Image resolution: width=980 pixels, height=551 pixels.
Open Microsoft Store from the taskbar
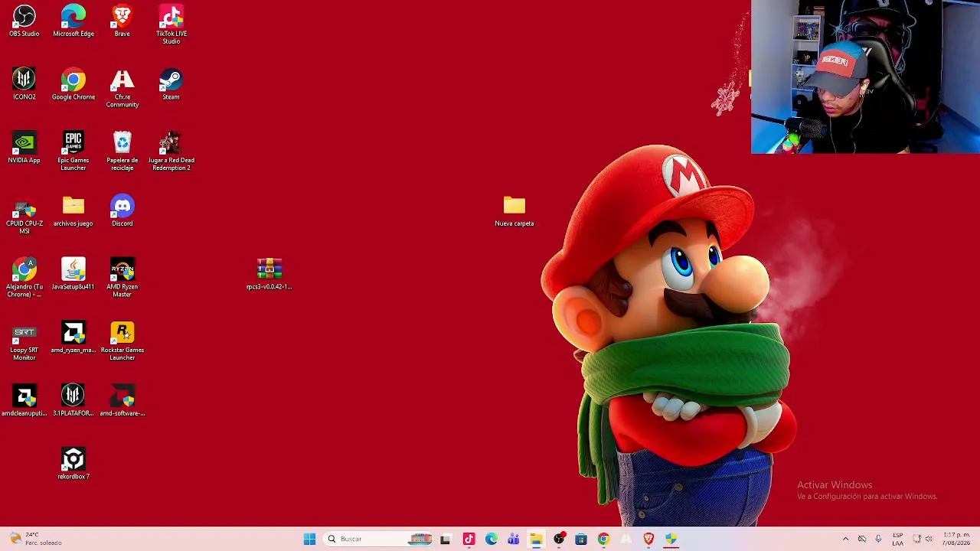coord(581,539)
